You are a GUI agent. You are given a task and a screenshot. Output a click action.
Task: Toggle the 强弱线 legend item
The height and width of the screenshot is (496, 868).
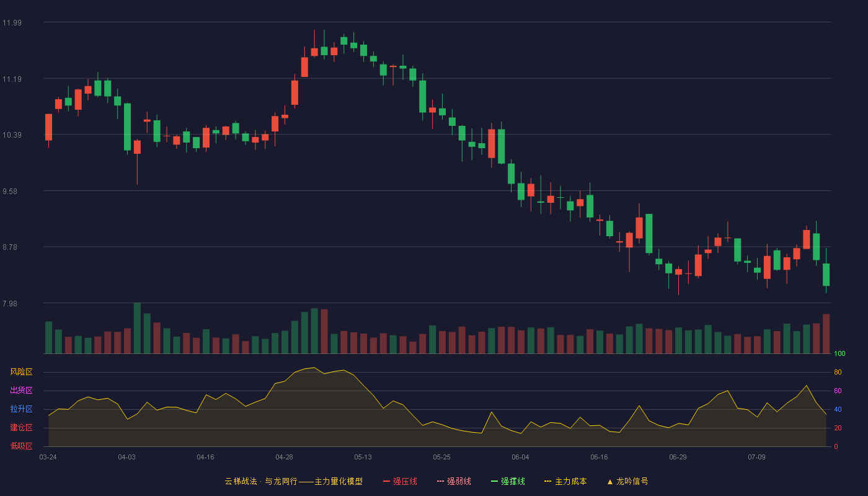coord(454,481)
